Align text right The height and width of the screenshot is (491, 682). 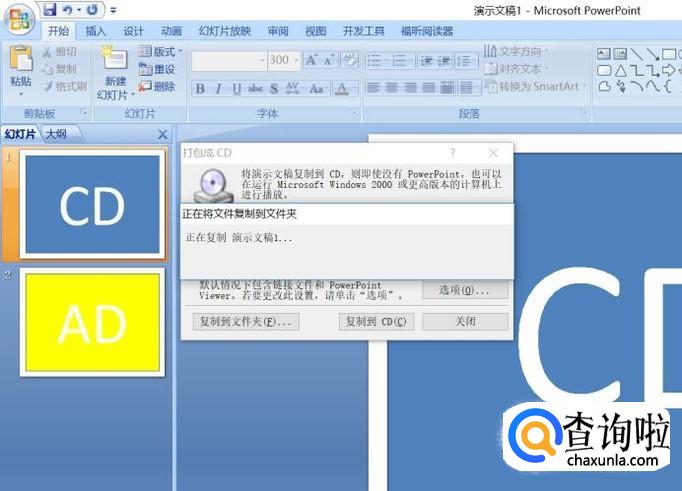point(410,88)
